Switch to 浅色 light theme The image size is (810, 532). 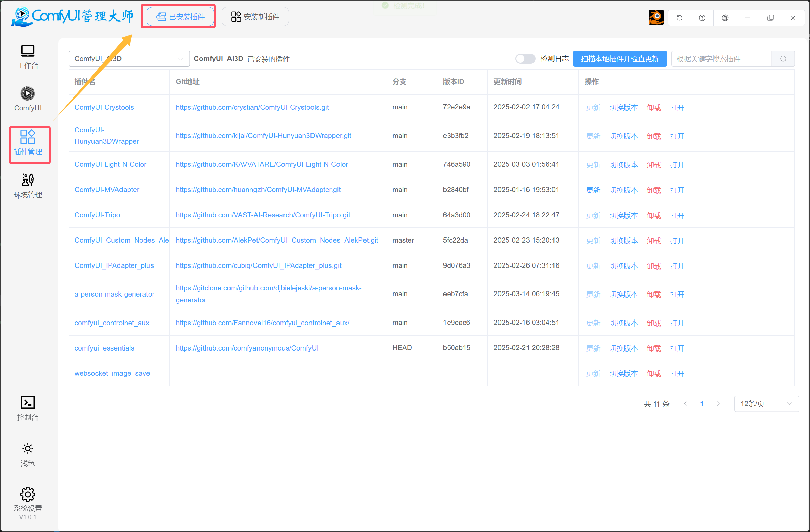click(28, 454)
